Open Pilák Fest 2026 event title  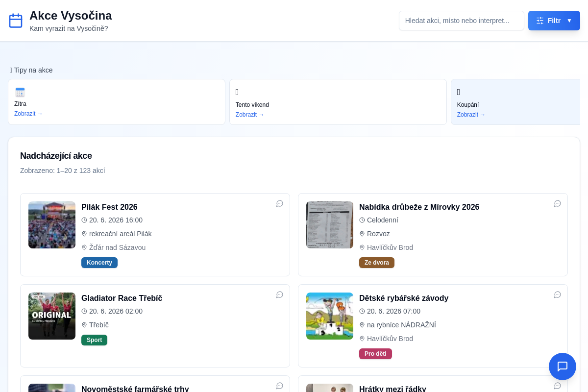click(109, 207)
